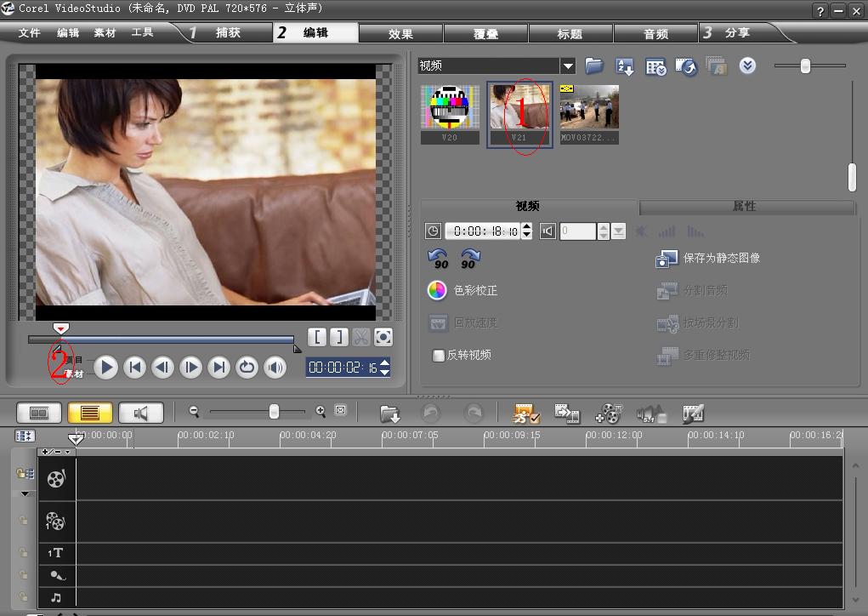Enlarge the preview window icon

click(383, 337)
